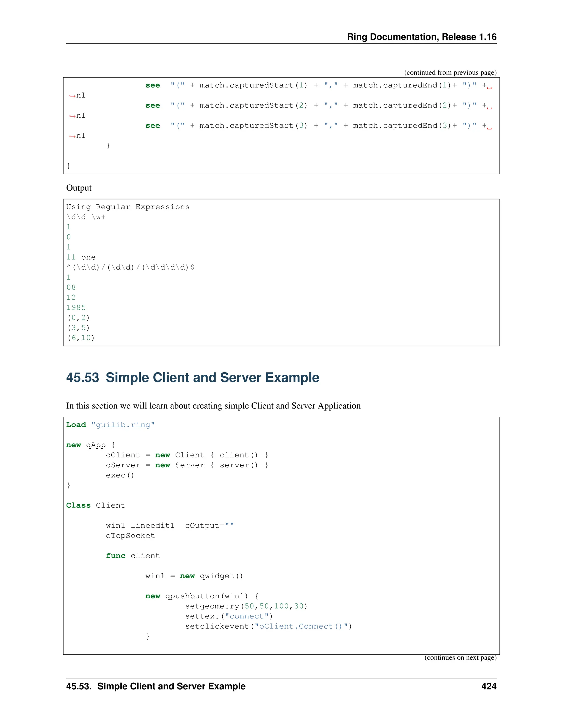The height and width of the screenshot is (728, 563).
Task: Click the page header 'Ring Documentation, Release 1.16'
Action: tap(421, 37)
